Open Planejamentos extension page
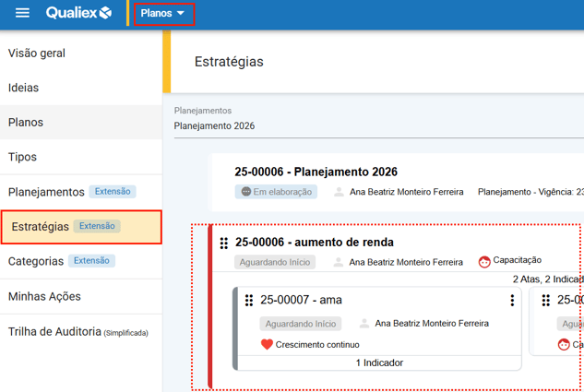This screenshot has width=584, height=392. (x=46, y=192)
